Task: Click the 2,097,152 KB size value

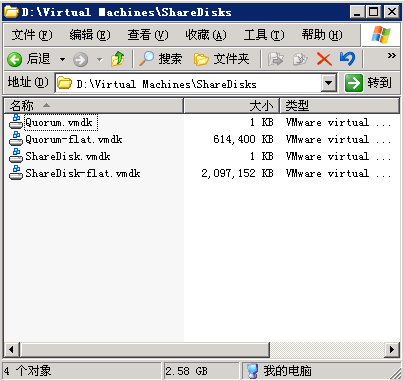Action: 237,173
